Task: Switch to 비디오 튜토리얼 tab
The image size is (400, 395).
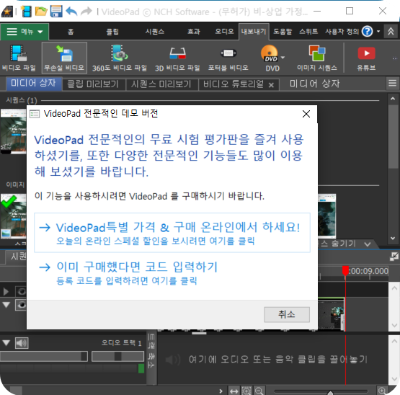Action: click(x=233, y=84)
